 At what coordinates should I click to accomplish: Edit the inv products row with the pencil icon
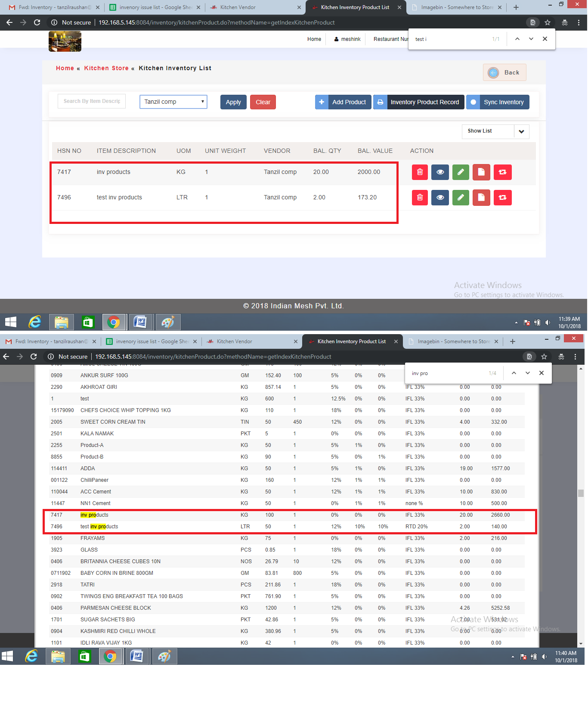(461, 172)
